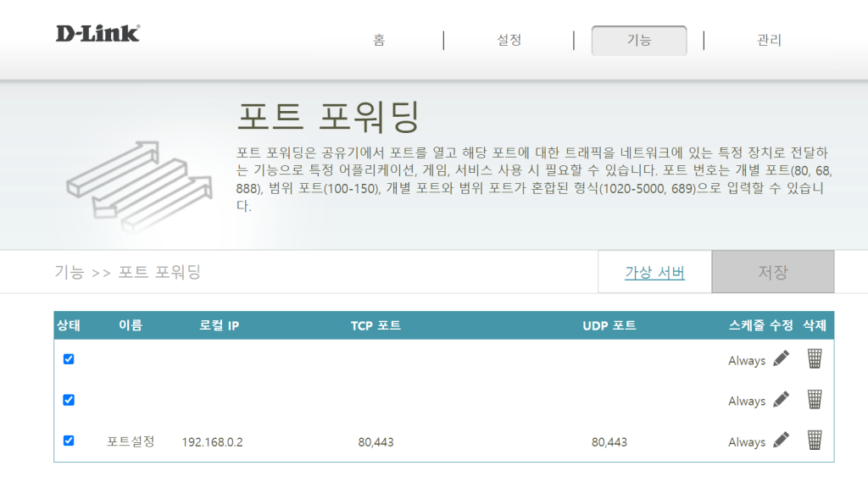The width and height of the screenshot is (868, 477).
Task: Select the 기능 tab
Action: [x=638, y=41]
